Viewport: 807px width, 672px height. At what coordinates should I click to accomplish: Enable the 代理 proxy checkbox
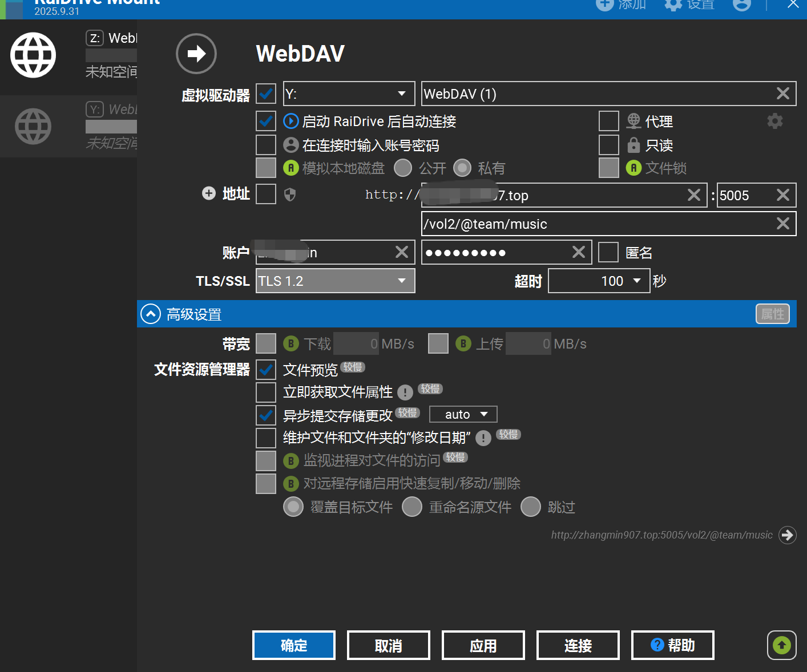point(609,121)
